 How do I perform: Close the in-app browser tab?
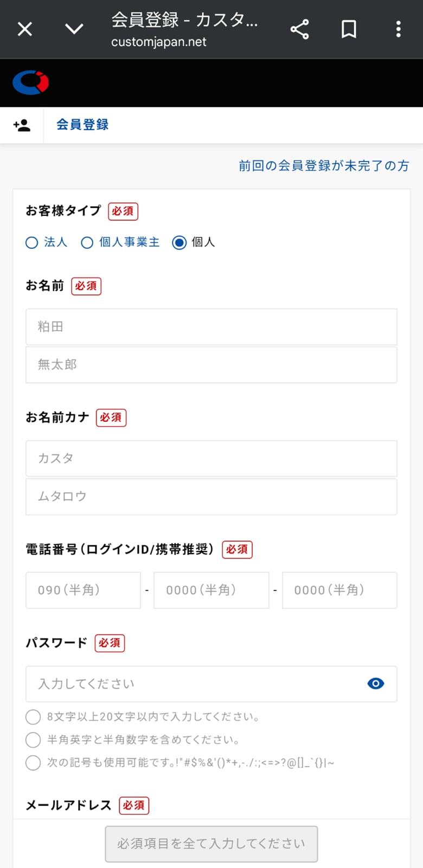click(x=25, y=29)
